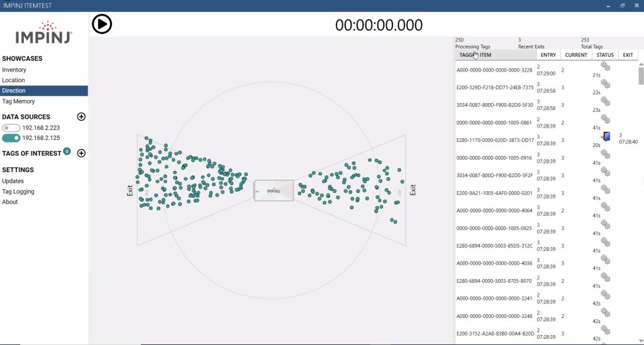The image size is (644, 345).
Task: Open the Inventory showcase
Action: [14, 70]
